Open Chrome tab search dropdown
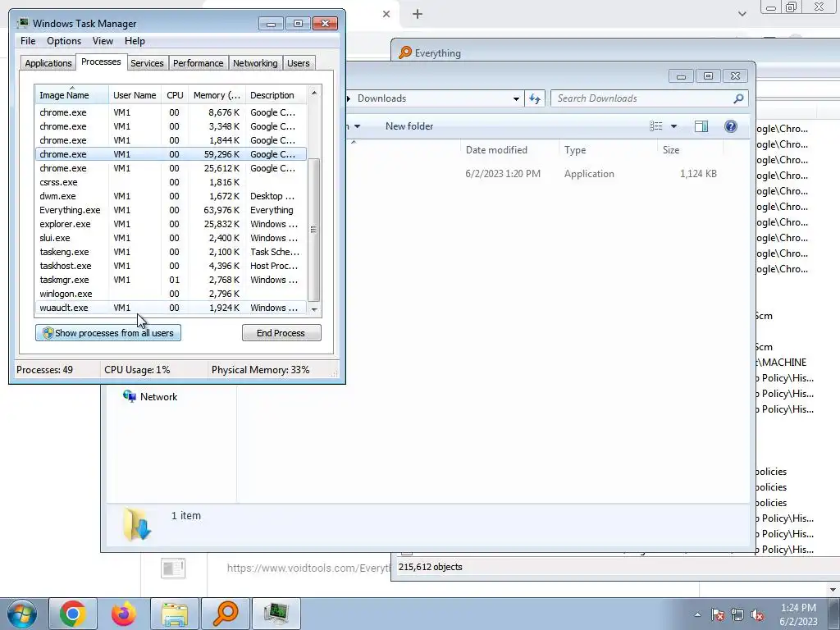Screen dimensions: 840x630 coord(742,14)
